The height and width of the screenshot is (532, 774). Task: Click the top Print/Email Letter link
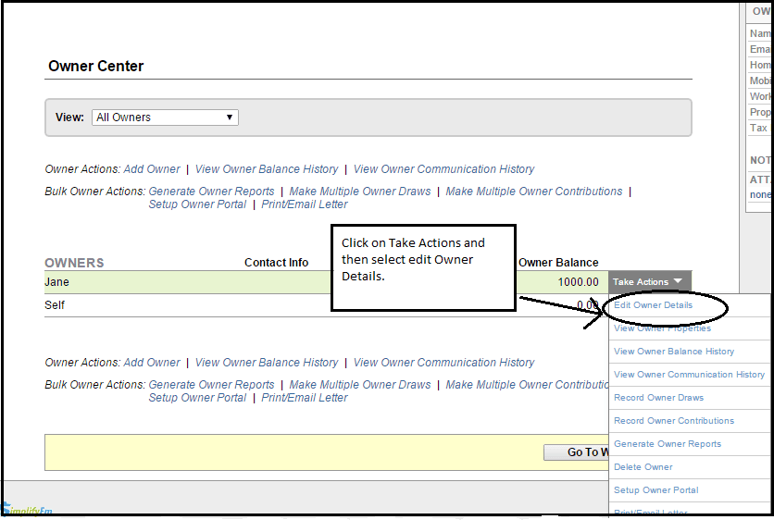pyautogui.click(x=305, y=204)
